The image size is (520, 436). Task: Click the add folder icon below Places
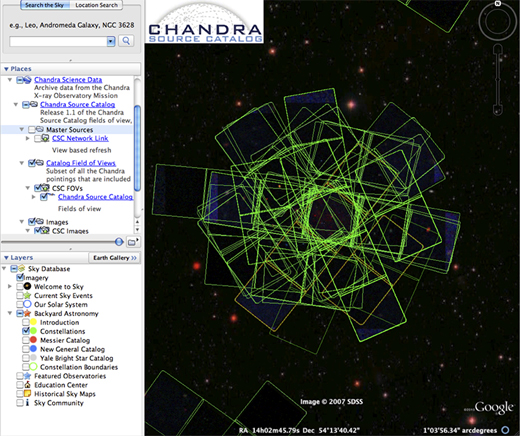(x=133, y=242)
